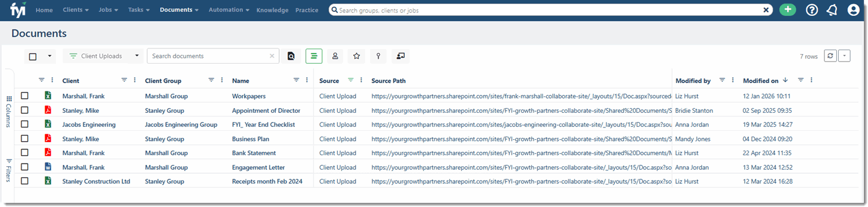Click the shared-screen user icon in toolbar

(x=401, y=56)
